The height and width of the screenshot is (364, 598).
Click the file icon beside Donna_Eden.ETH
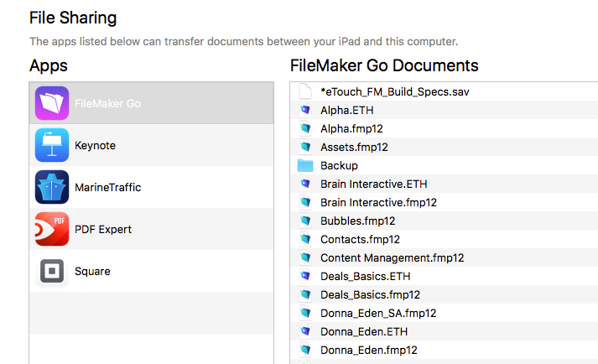coord(305,331)
